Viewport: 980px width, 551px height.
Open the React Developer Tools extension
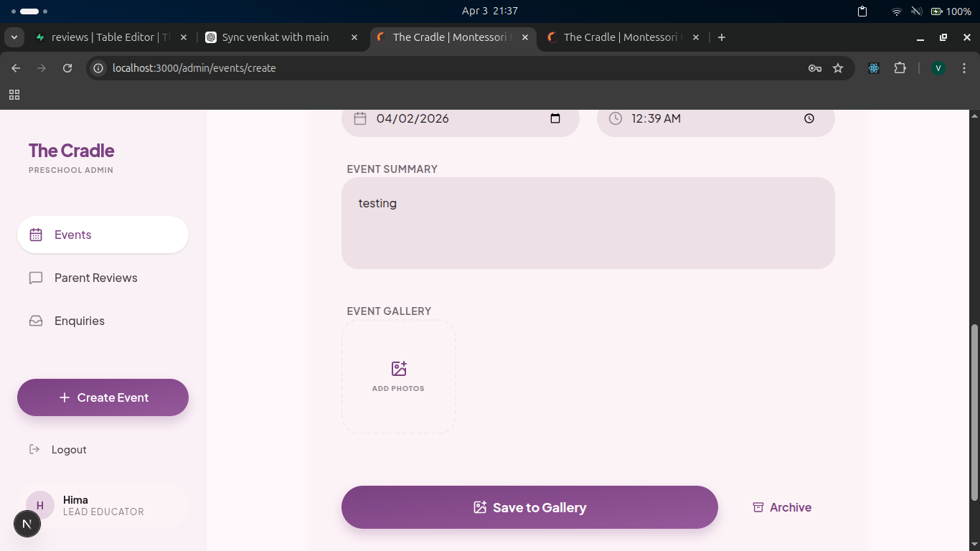873,68
